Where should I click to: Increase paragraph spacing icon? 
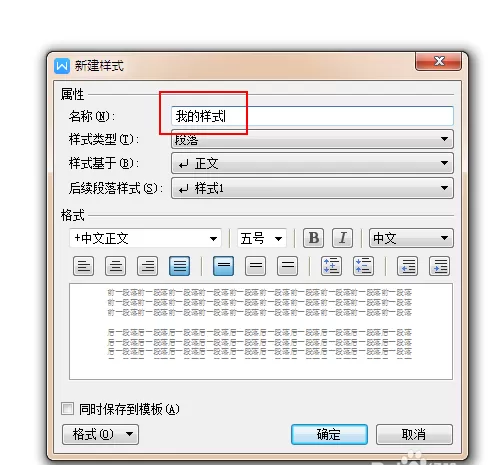(x=331, y=266)
